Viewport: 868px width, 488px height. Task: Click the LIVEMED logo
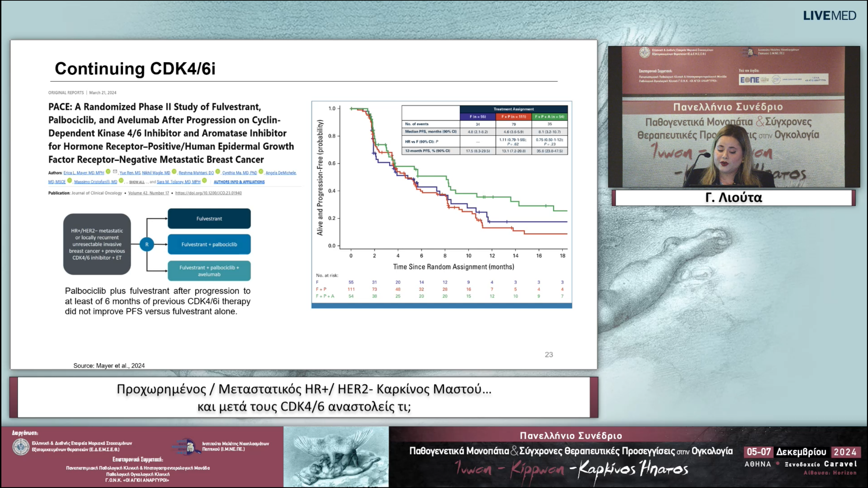click(829, 16)
